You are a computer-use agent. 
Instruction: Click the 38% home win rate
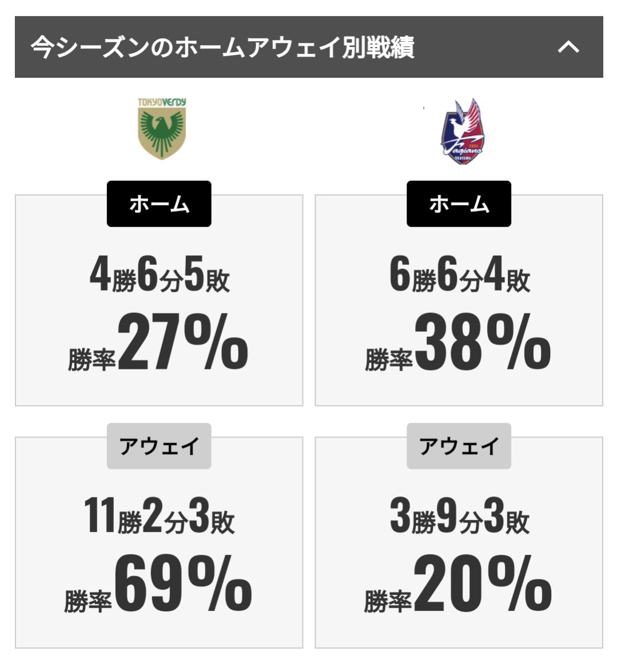[x=483, y=342]
